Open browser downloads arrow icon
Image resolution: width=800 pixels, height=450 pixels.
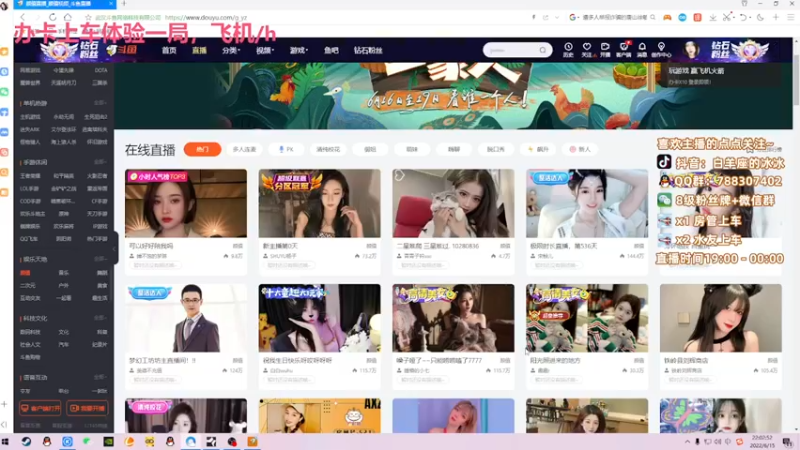[x=712, y=17]
